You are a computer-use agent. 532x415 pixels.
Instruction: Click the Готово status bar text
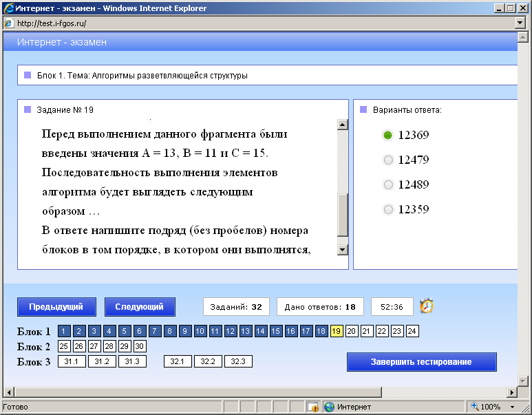pyautogui.click(x=15, y=407)
